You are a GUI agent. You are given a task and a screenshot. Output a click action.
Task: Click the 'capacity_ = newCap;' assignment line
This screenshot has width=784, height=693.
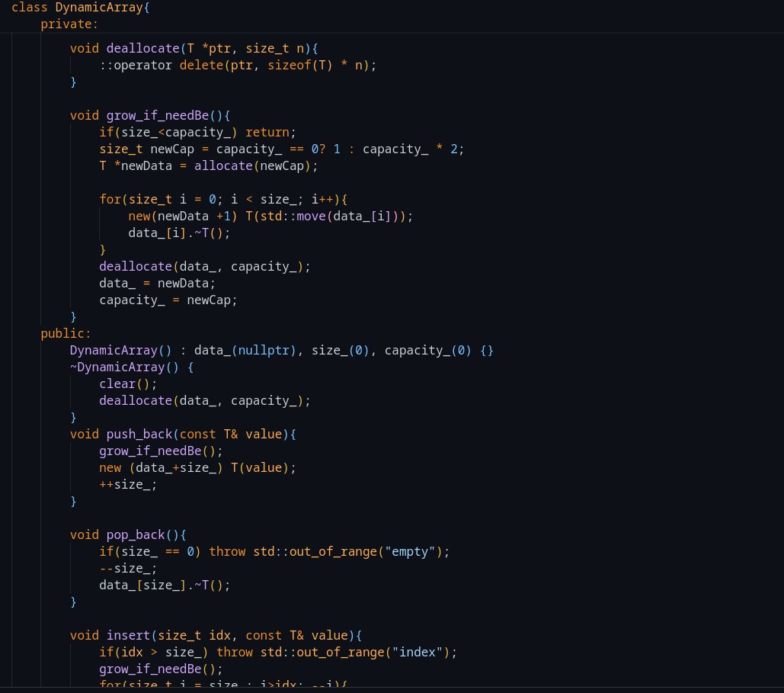[x=168, y=300]
